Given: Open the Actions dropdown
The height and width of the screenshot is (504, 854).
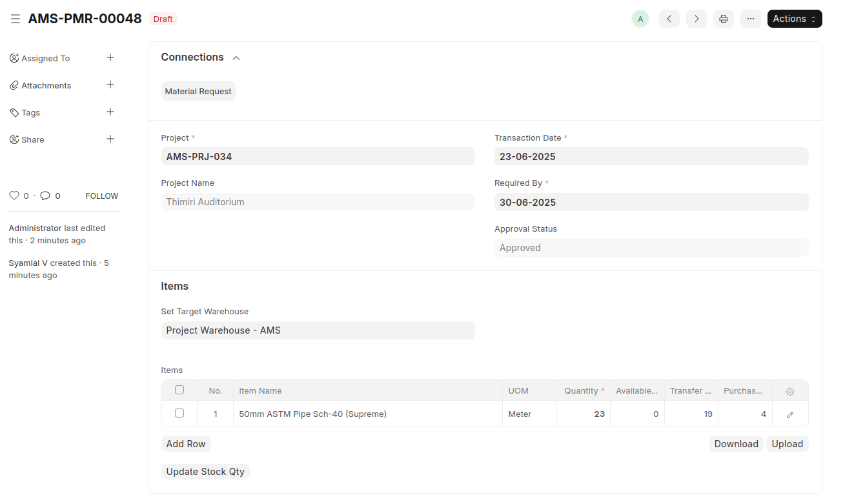Looking at the screenshot, I should [794, 19].
